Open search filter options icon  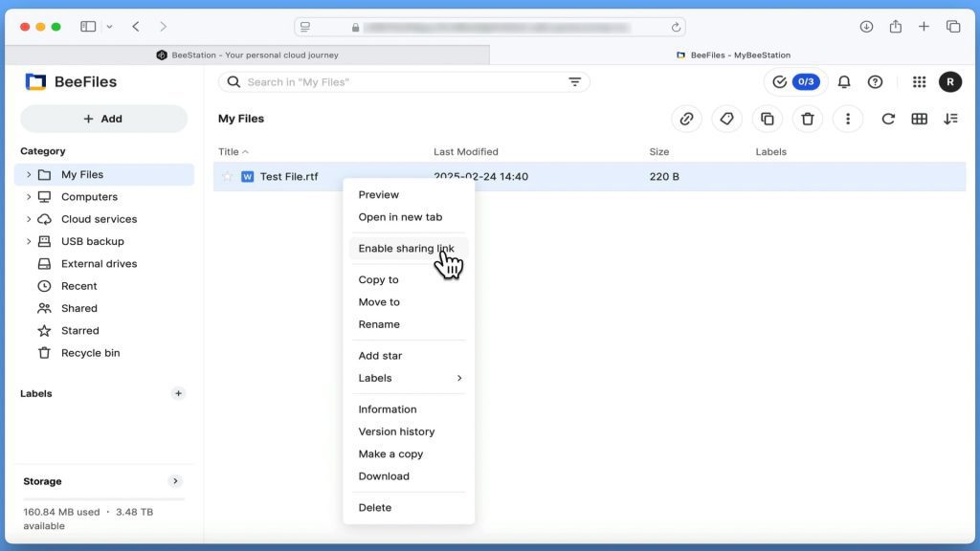(x=575, y=82)
